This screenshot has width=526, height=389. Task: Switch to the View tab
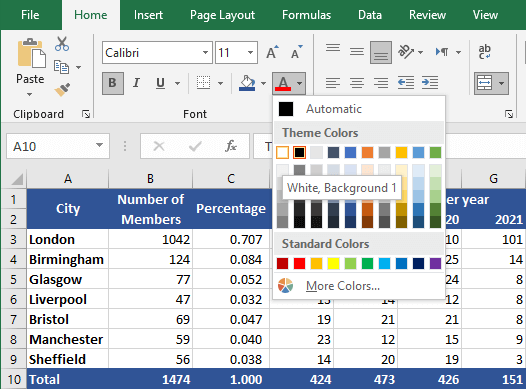point(485,15)
